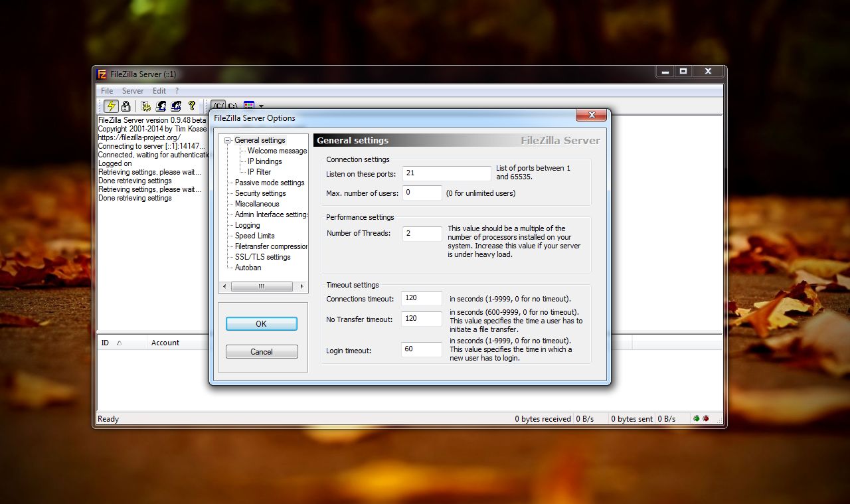850x504 pixels.
Task: Select Miscellaneous tree item
Action: click(x=257, y=204)
